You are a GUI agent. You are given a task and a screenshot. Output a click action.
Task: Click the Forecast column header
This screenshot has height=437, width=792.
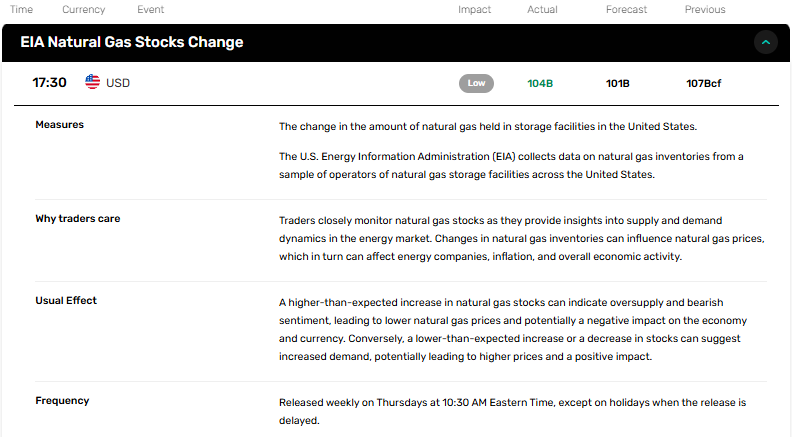626,9
